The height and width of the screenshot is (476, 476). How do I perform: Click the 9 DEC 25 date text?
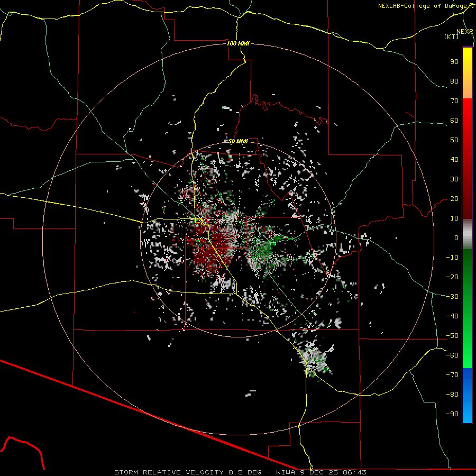[x=319, y=472]
